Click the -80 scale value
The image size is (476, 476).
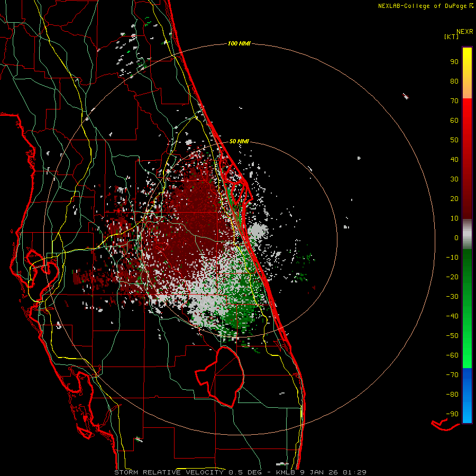click(452, 395)
